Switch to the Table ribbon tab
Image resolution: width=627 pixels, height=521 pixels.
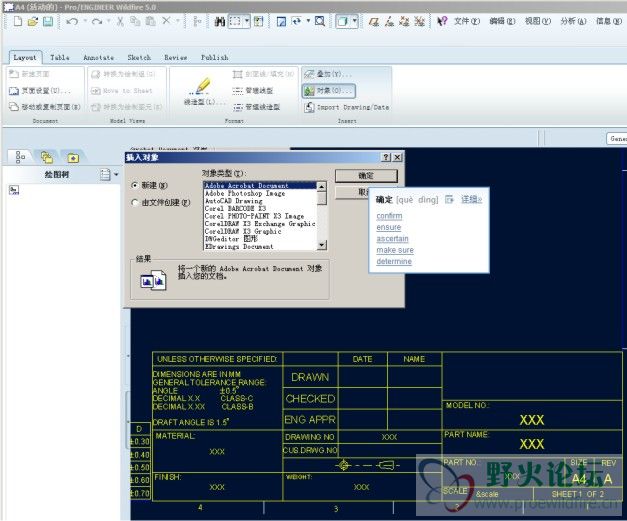pyautogui.click(x=60, y=58)
